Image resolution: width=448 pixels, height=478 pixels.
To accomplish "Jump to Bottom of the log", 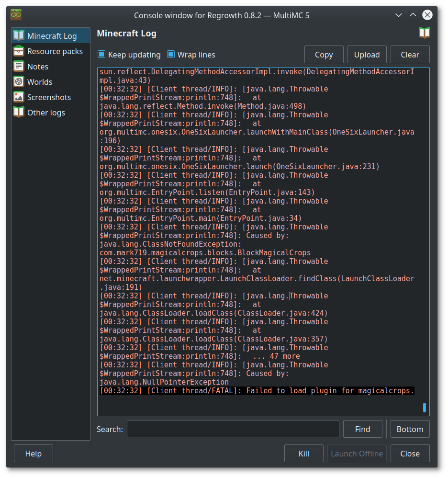I will tap(410, 429).
